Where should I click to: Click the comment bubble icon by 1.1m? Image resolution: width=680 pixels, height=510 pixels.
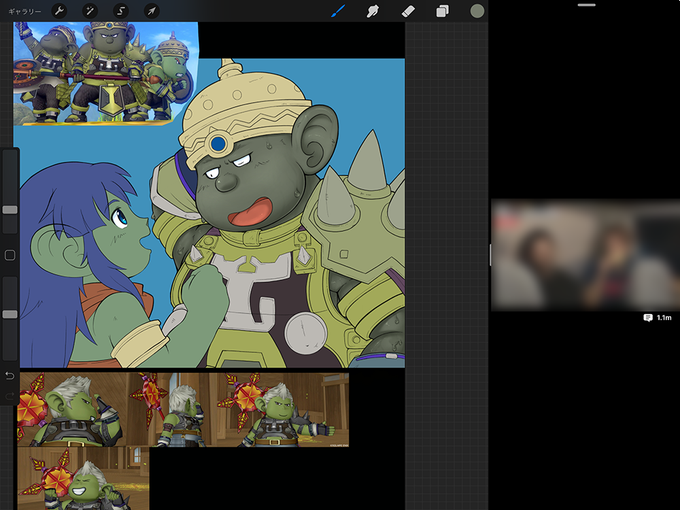(x=647, y=318)
